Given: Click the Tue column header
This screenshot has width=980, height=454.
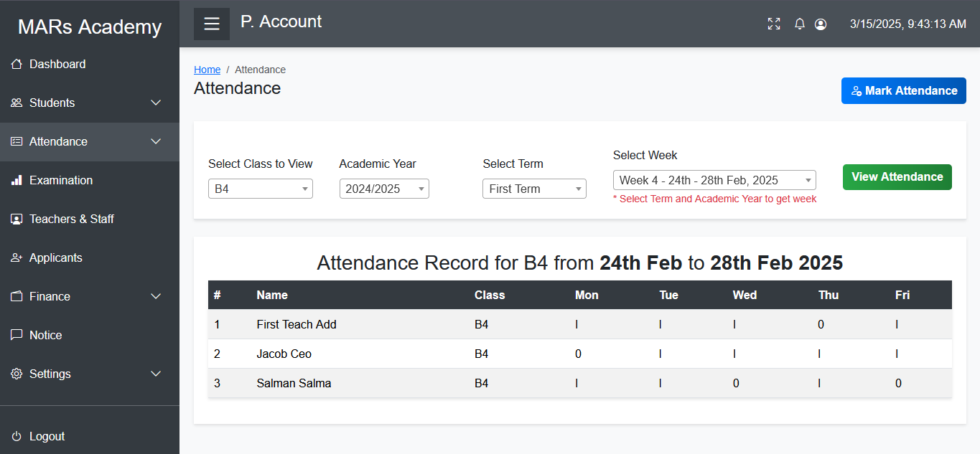Looking at the screenshot, I should [x=669, y=295].
